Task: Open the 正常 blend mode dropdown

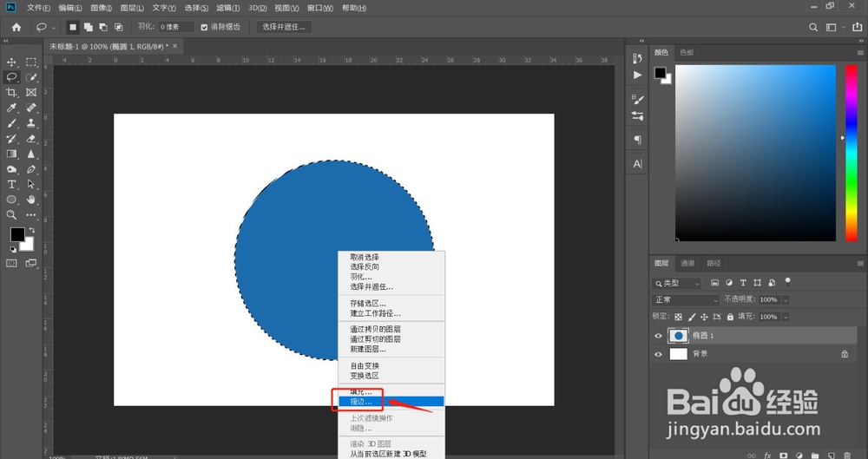Action: coord(686,299)
